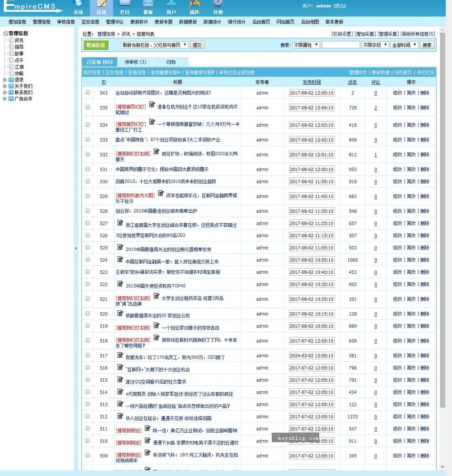Open the 不限字段 search dropdown
452x476 pixels.
coord(375,45)
